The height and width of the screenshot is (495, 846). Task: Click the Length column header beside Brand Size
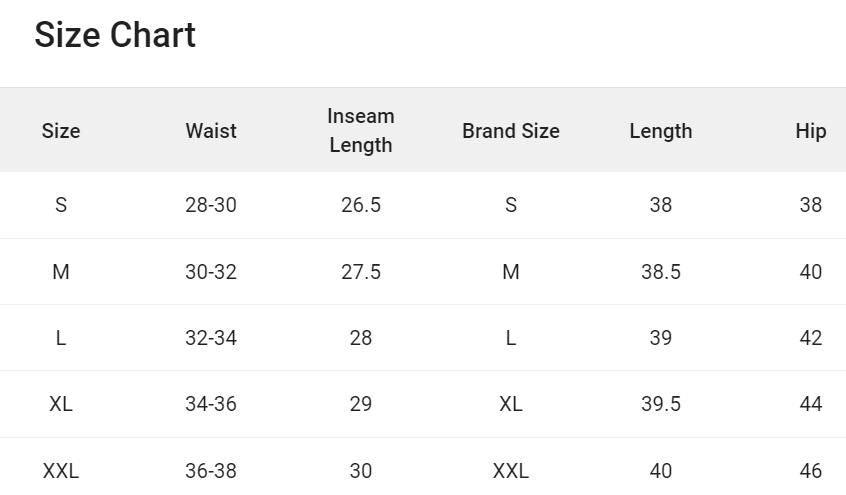(661, 131)
